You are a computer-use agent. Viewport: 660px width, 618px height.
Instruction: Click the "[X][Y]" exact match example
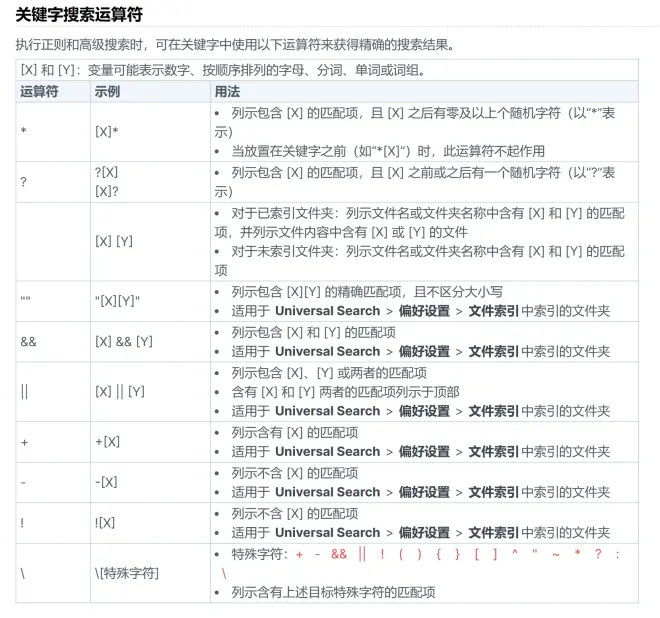point(118,301)
